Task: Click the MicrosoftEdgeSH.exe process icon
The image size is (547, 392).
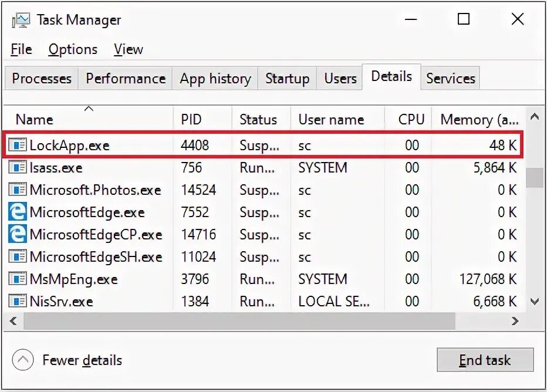Action: coord(18,257)
